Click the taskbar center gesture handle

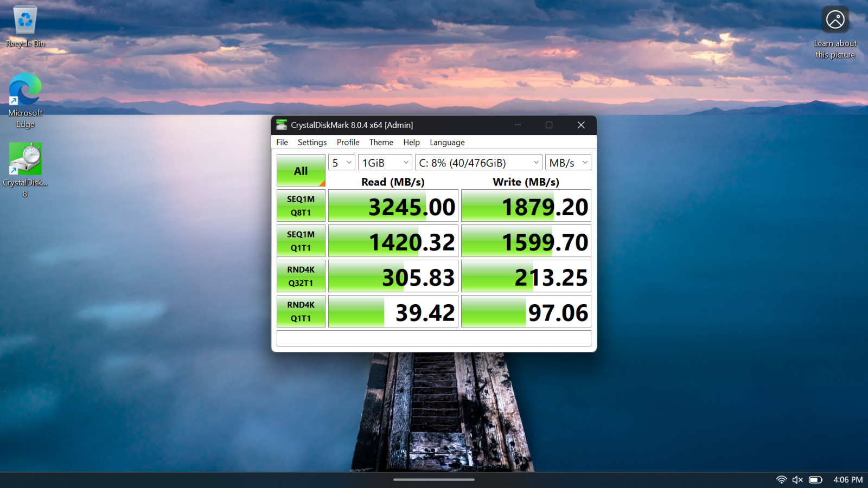434,479
